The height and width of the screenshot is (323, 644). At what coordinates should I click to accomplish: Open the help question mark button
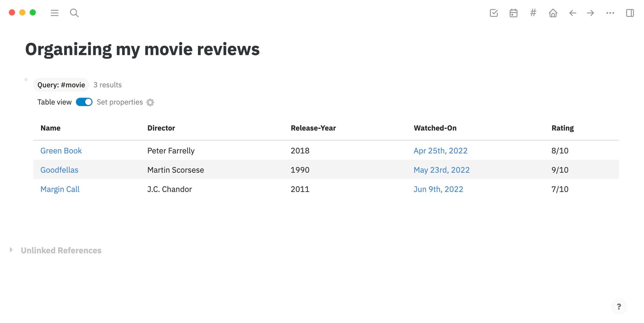pyautogui.click(x=619, y=306)
